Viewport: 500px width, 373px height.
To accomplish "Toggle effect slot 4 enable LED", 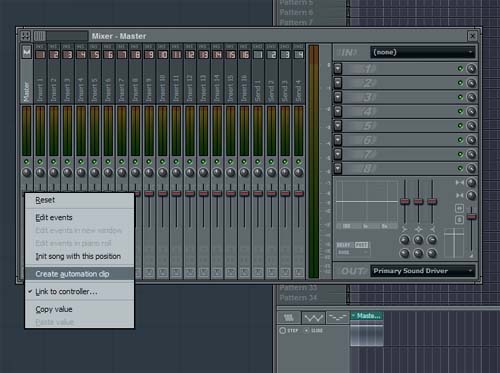I will pos(460,111).
